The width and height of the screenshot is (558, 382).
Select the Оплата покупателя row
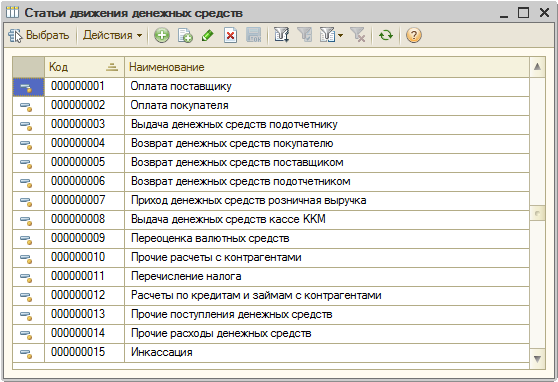click(x=271, y=105)
